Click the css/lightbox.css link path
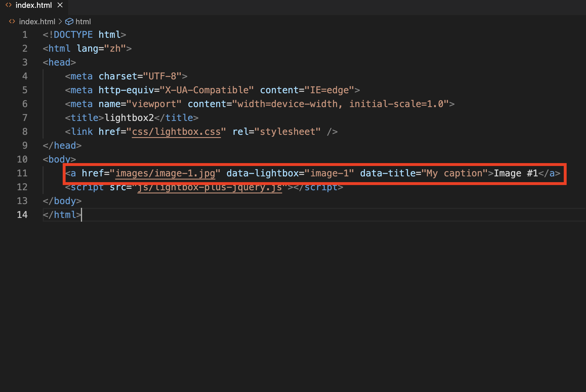Image resolution: width=586 pixels, height=392 pixels. pos(176,132)
